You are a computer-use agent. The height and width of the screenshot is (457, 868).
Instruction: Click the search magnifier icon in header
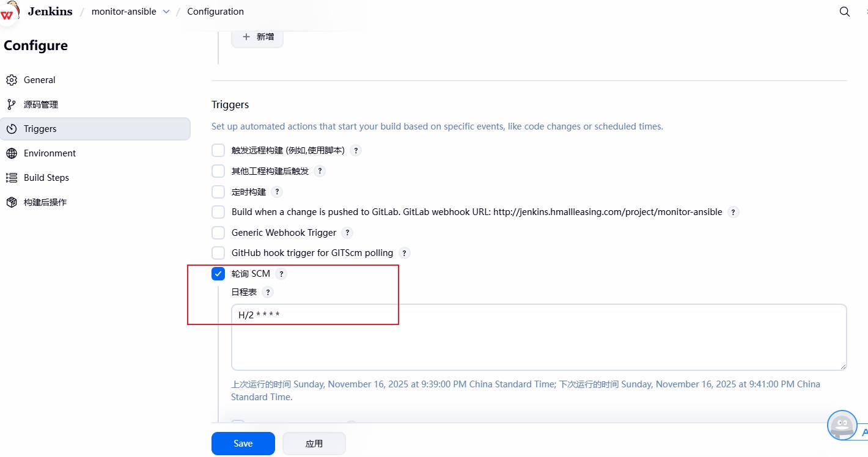(844, 12)
